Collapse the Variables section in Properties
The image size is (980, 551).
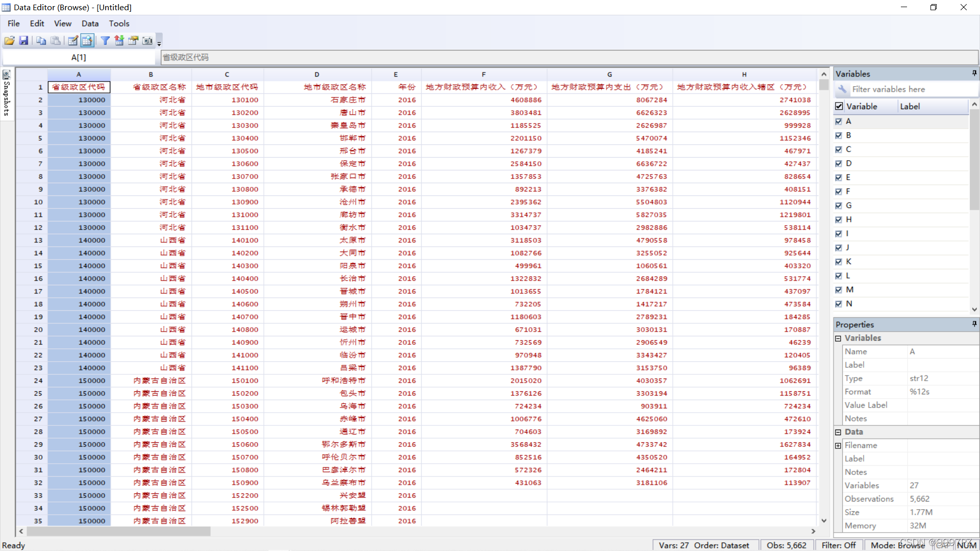click(838, 338)
